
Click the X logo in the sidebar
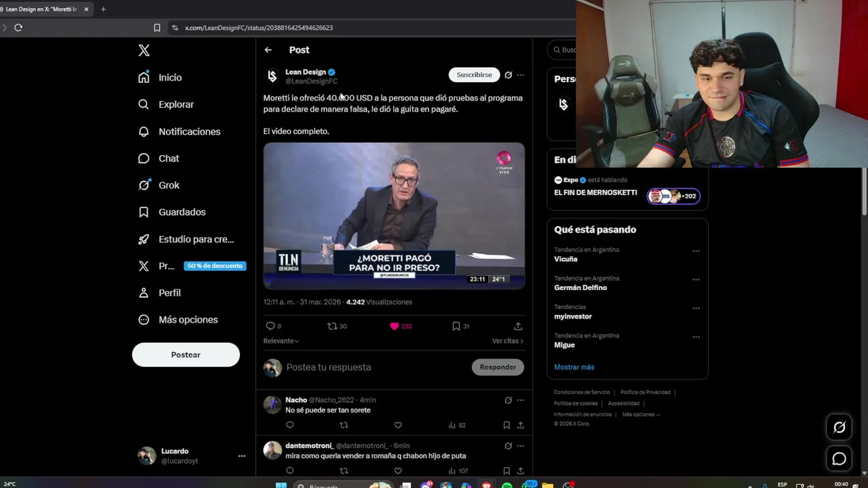click(144, 50)
